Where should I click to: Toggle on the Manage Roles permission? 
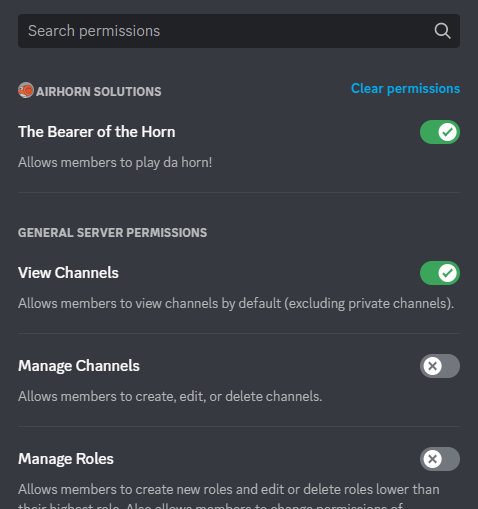click(440, 459)
